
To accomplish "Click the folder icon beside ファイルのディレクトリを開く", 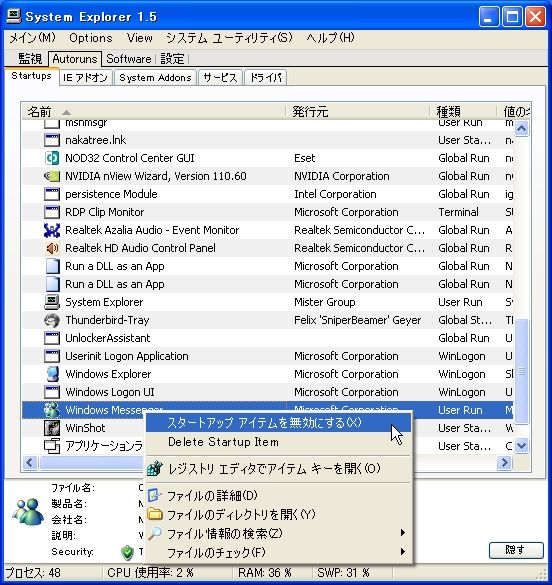I will pos(155,514).
